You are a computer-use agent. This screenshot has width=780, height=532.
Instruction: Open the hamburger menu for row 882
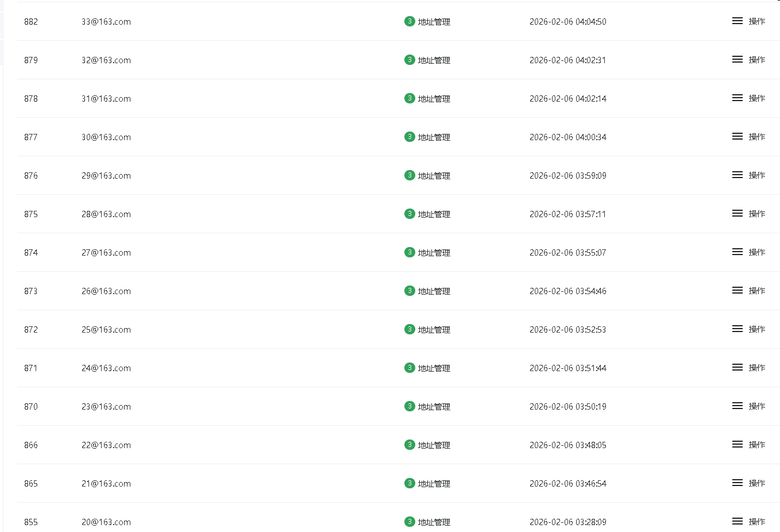coord(737,21)
